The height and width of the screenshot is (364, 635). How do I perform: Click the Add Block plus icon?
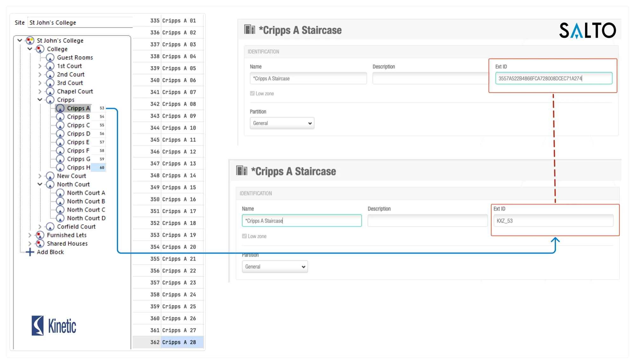[x=30, y=252]
